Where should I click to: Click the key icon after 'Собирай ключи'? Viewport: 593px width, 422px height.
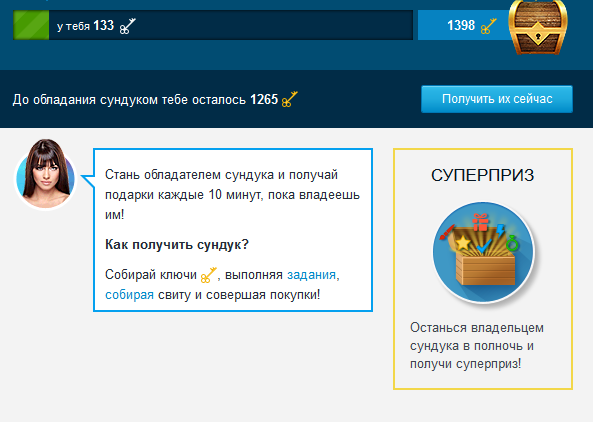tap(208, 275)
